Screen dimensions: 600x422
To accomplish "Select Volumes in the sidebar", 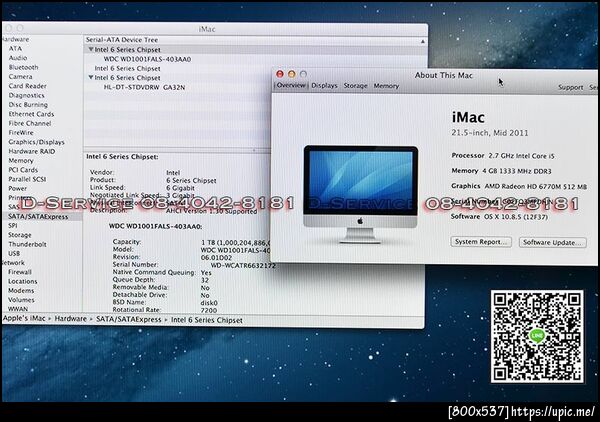I will (x=21, y=300).
